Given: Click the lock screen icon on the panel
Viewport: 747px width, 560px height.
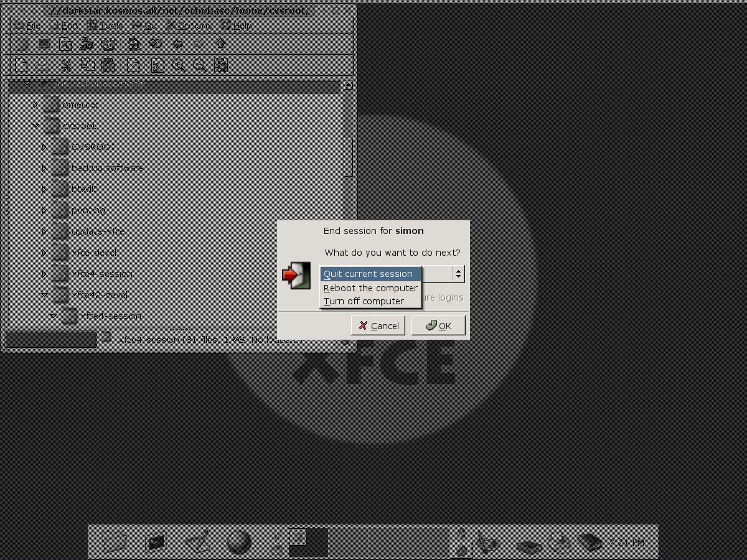Looking at the screenshot, I should point(463,535).
